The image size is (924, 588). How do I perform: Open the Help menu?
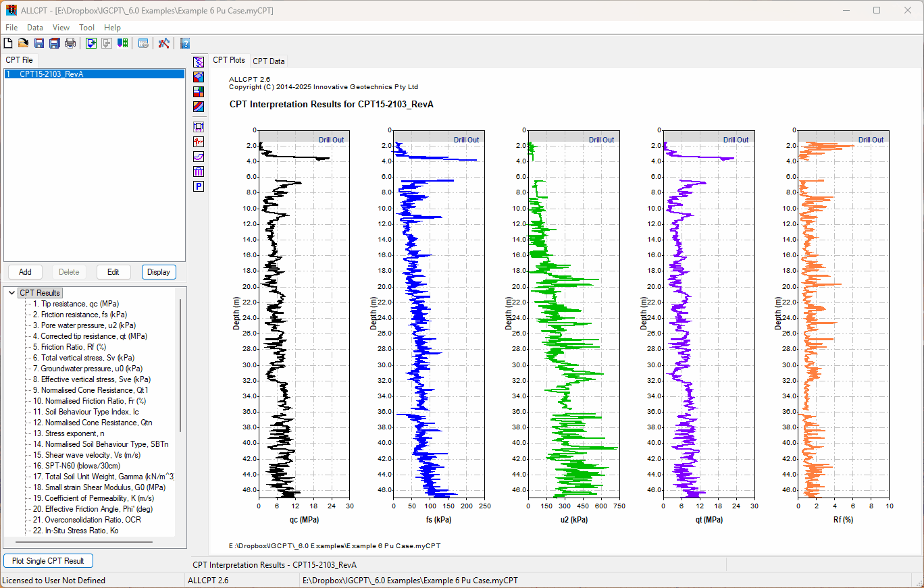(113, 28)
